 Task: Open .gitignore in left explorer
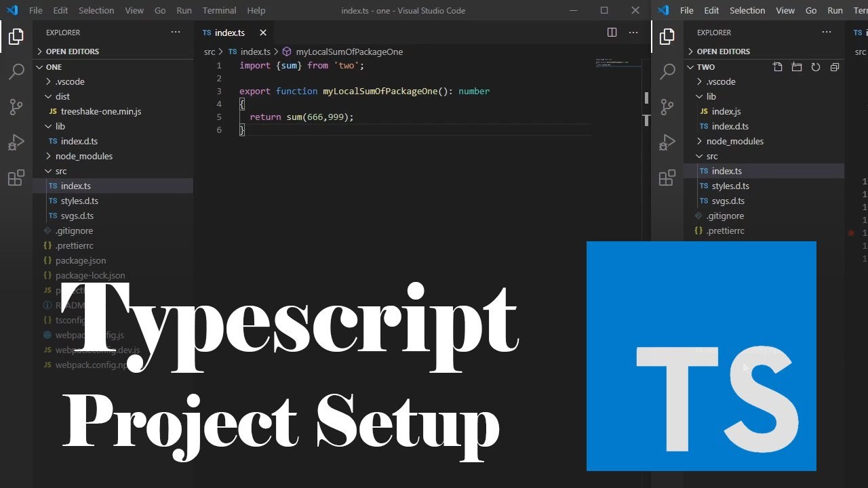point(113,230)
